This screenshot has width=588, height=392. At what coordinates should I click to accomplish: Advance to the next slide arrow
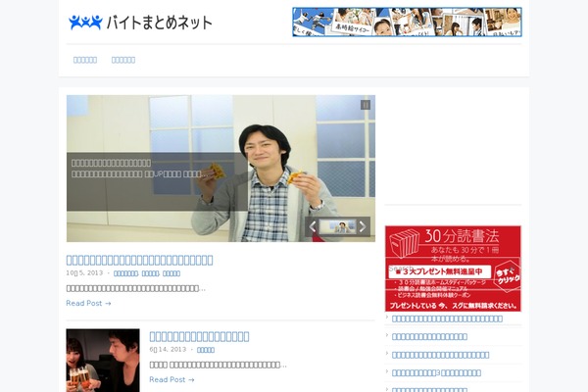pos(363,227)
